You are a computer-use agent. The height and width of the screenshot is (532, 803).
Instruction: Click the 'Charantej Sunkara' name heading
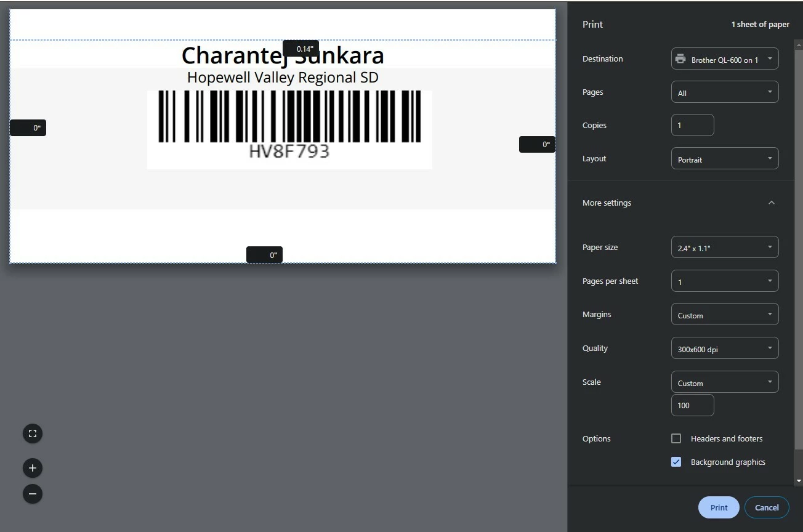pyautogui.click(x=283, y=55)
